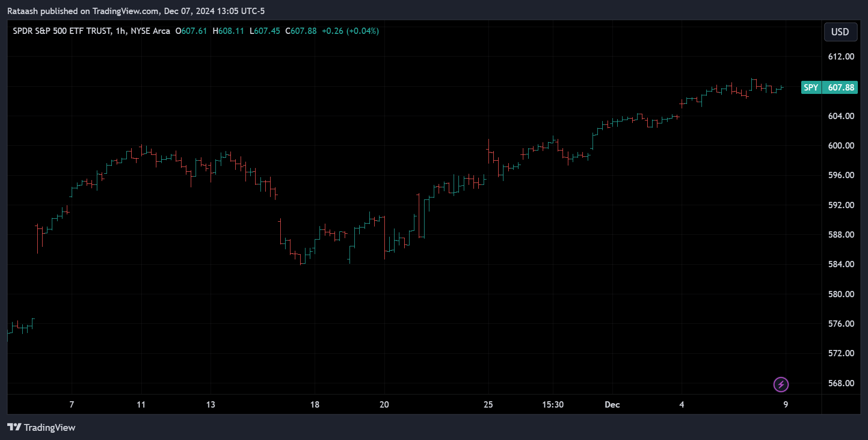Click the 596.00 price axis label
The image size is (868, 440).
point(841,175)
